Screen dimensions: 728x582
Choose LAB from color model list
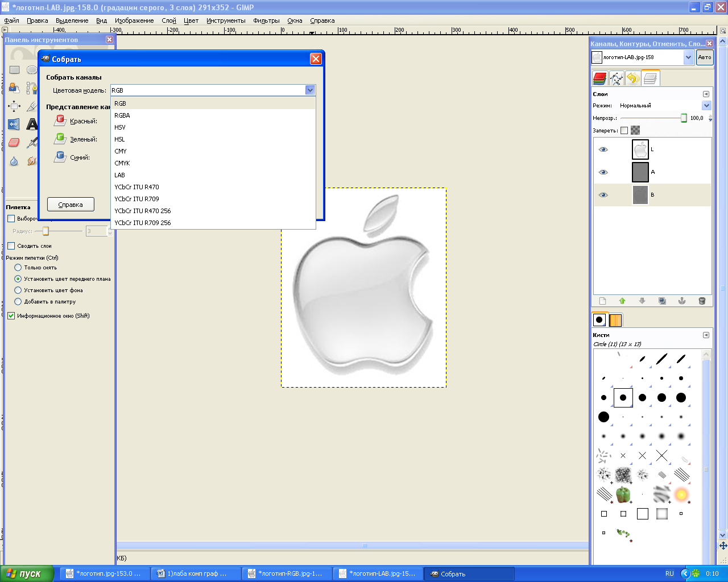213,175
